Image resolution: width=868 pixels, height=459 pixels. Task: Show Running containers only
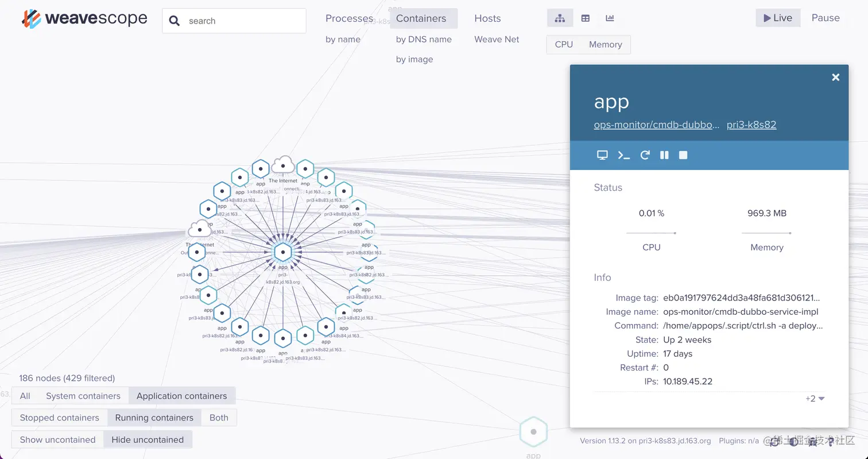(x=154, y=418)
